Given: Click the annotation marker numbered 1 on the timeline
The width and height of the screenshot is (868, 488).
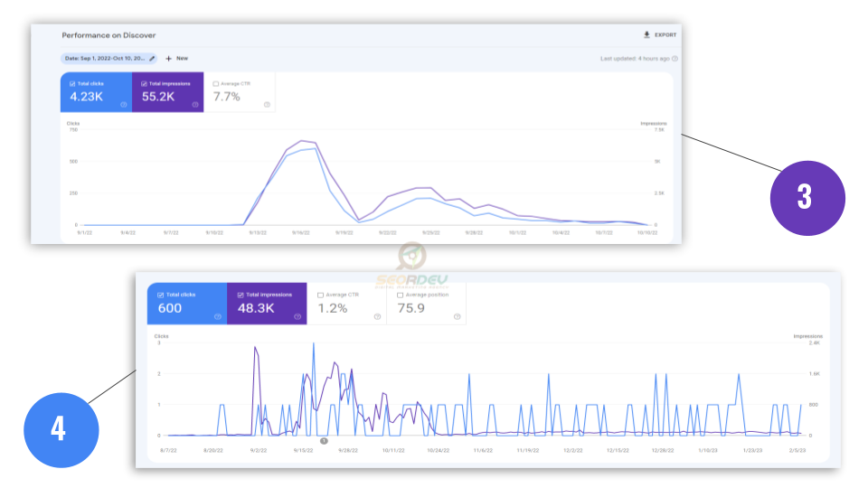Looking at the screenshot, I should pyautogui.click(x=323, y=441).
